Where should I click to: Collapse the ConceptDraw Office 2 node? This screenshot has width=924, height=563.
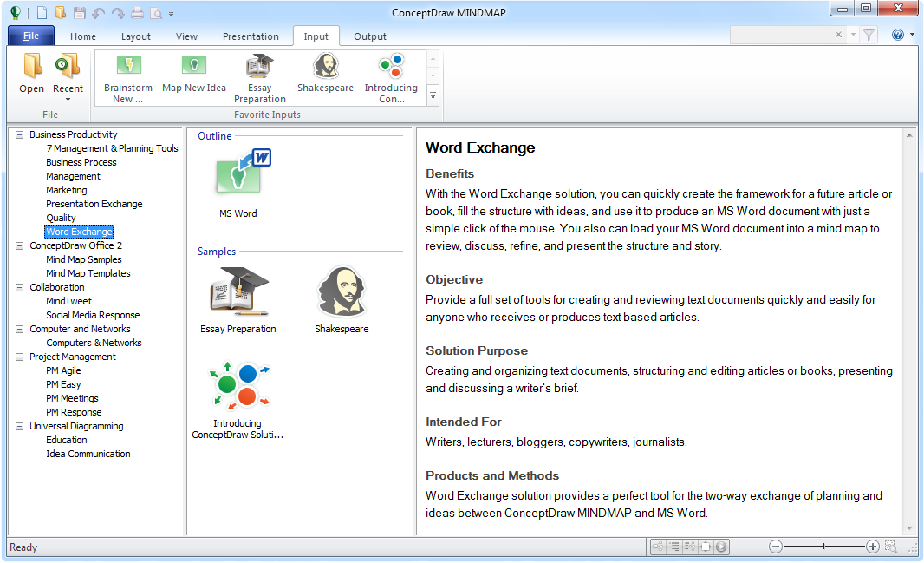[19, 245]
